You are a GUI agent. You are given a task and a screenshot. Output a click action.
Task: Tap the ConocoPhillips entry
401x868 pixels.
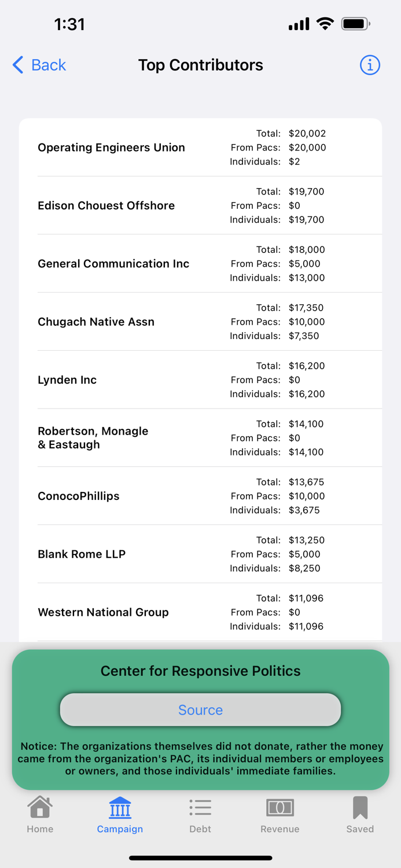(79, 496)
